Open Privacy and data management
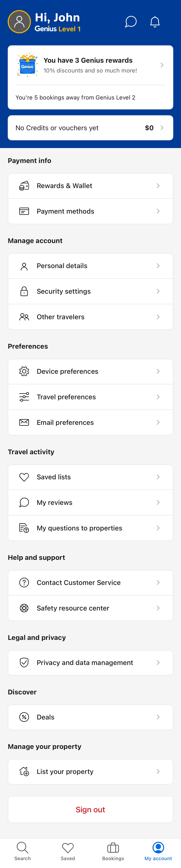The image size is (181, 868). pyautogui.click(x=90, y=662)
